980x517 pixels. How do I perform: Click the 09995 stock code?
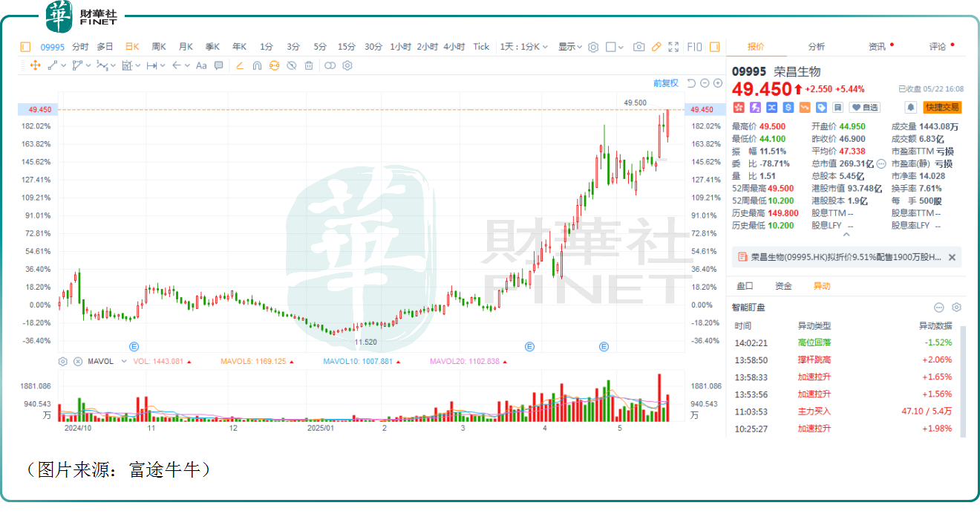coord(53,47)
